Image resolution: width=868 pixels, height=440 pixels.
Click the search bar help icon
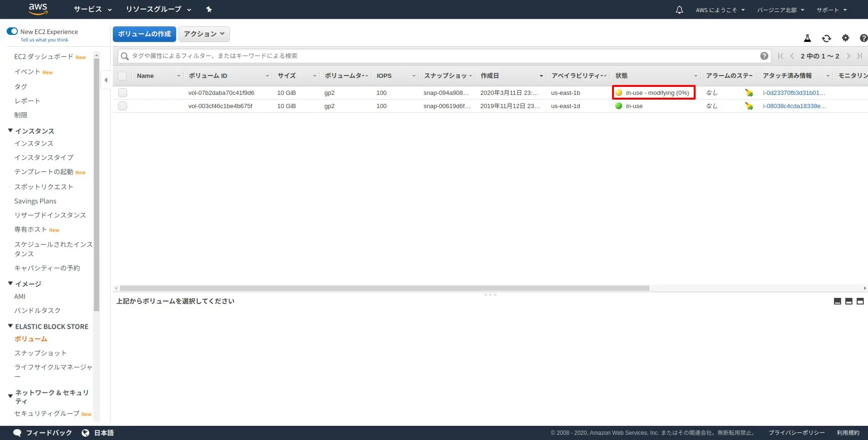click(x=764, y=56)
